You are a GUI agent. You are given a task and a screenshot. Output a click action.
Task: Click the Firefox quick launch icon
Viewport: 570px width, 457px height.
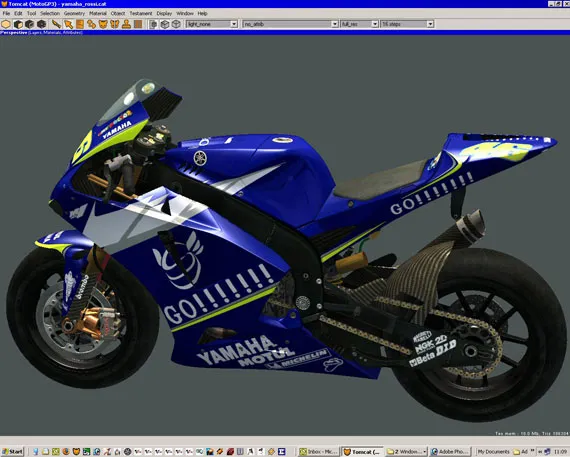pyautogui.click(x=66, y=452)
